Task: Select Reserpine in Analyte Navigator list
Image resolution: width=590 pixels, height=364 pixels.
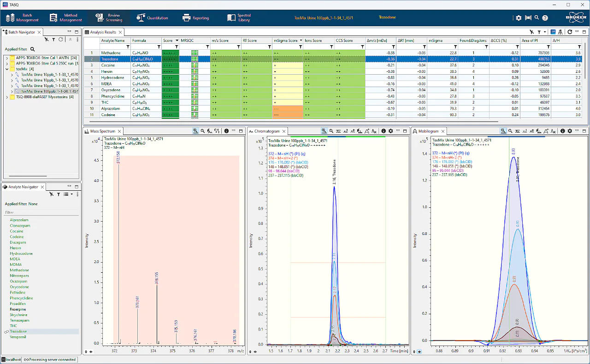Action: pyautogui.click(x=18, y=309)
